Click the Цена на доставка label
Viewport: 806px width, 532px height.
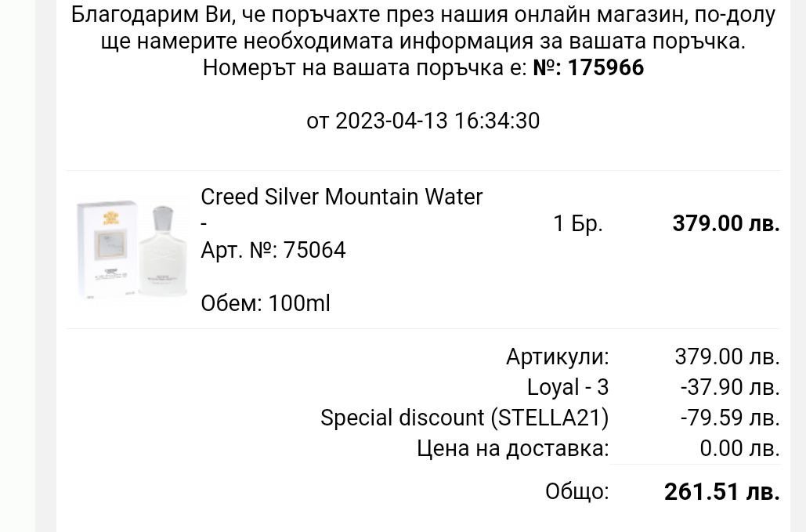(x=512, y=448)
